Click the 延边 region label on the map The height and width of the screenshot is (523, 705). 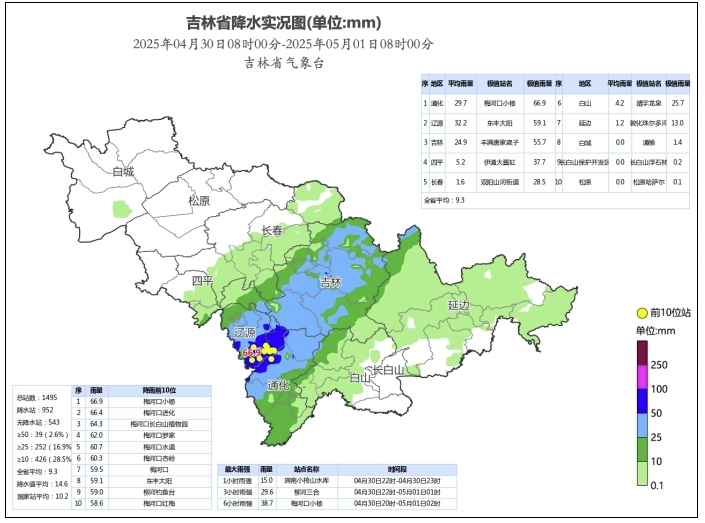[459, 304]
